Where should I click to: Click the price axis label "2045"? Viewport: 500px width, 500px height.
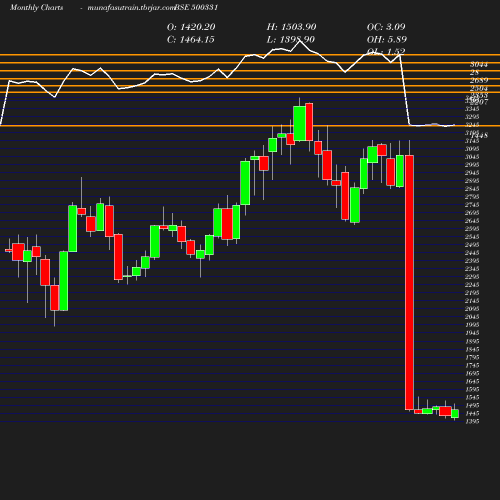coord(472,317)
